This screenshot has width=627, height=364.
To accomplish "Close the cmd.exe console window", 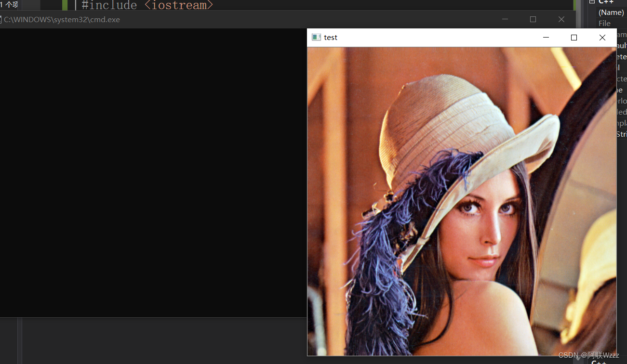I will [x=561, y=19].
